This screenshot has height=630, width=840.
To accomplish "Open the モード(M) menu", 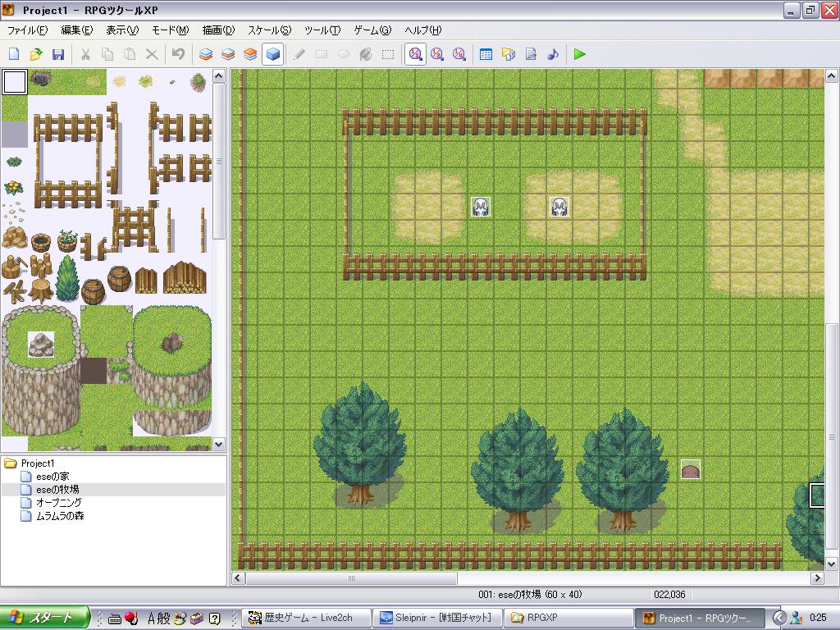I will pos(171,30).
